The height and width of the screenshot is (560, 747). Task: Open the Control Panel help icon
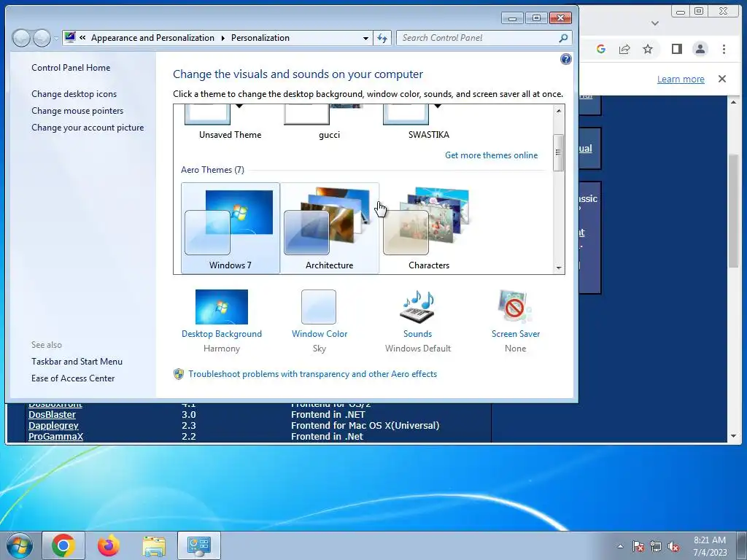pos(565,59)
